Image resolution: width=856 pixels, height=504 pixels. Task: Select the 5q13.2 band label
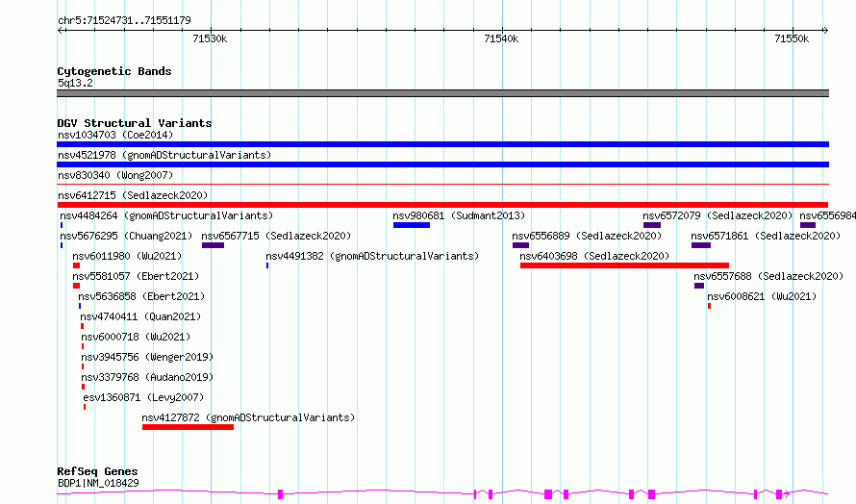(75, 83)
